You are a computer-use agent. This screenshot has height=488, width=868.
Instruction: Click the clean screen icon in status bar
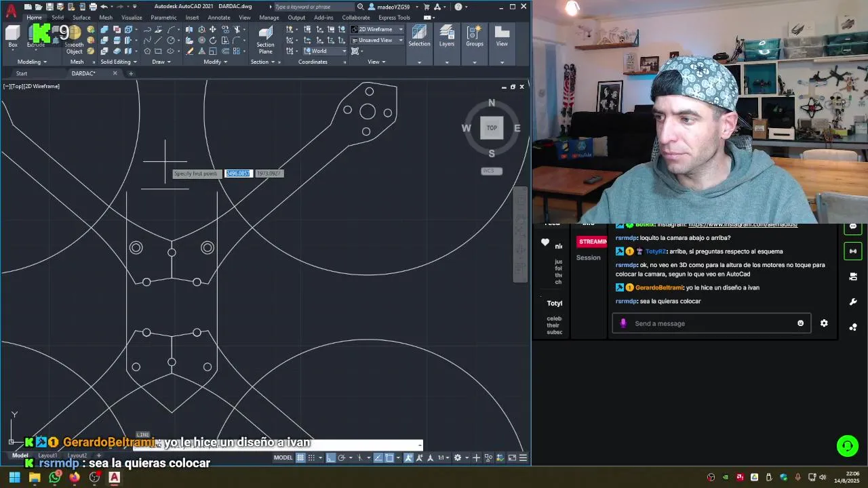(x=513, y=457)
